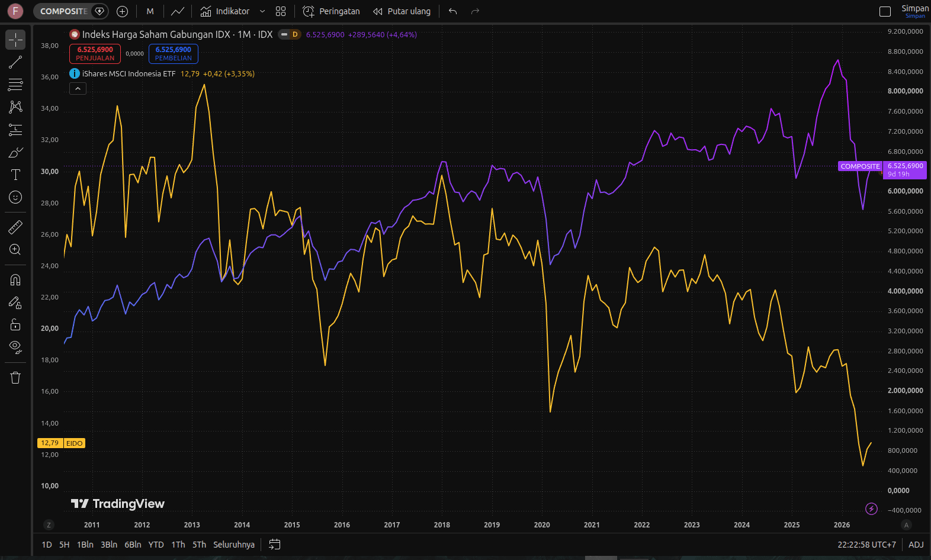
Task: Open the layout setup selector
Action: [885, 11]
